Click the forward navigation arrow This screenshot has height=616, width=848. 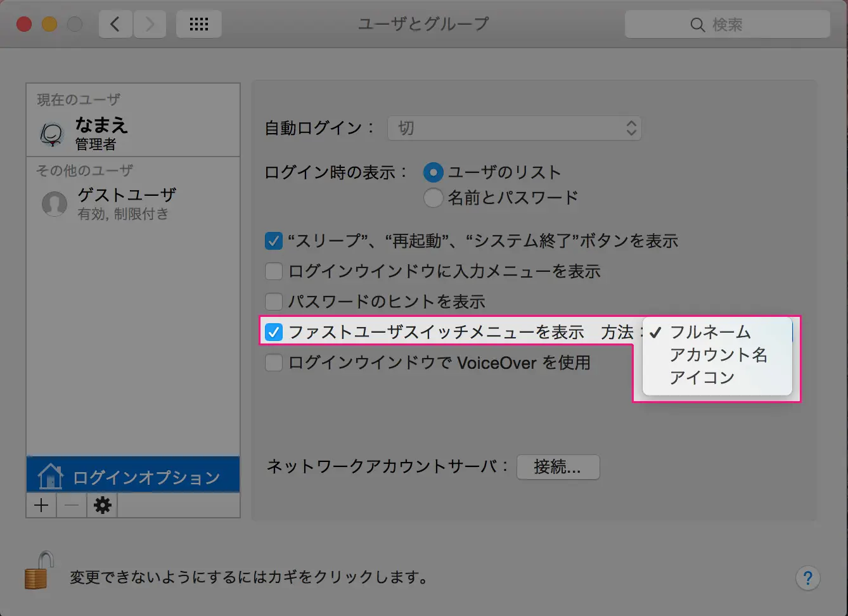click(150, 25)
